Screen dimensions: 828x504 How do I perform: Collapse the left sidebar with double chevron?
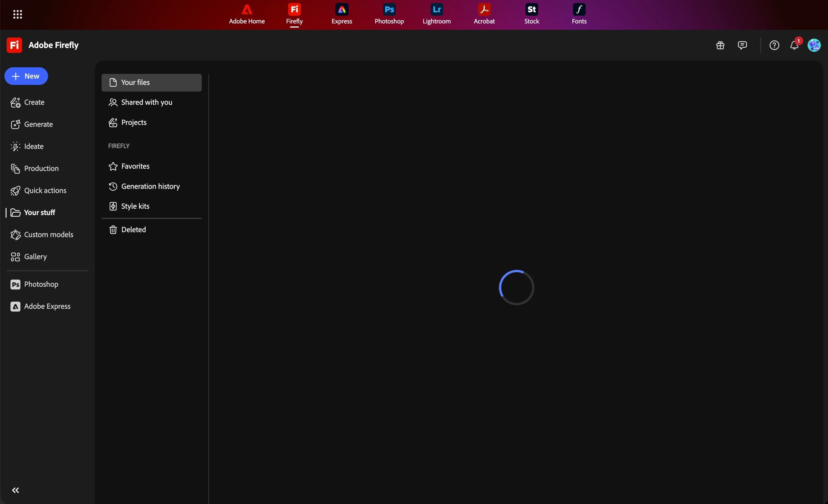pyautogui.click(x=15, y=490)
